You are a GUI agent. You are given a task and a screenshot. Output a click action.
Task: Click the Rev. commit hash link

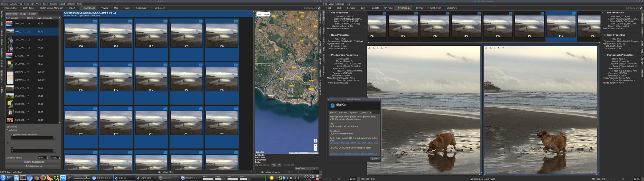pyautogui.click(x=354, y=143)
